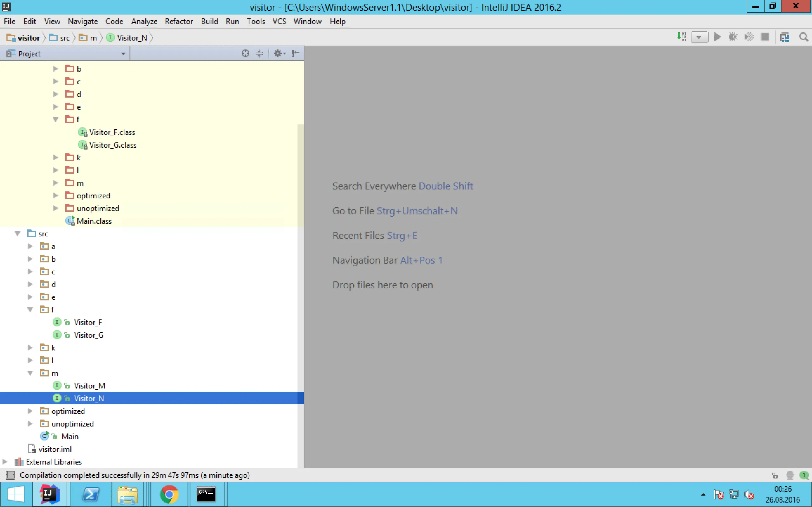Hide the Project tool window

[x=295, y=53]
